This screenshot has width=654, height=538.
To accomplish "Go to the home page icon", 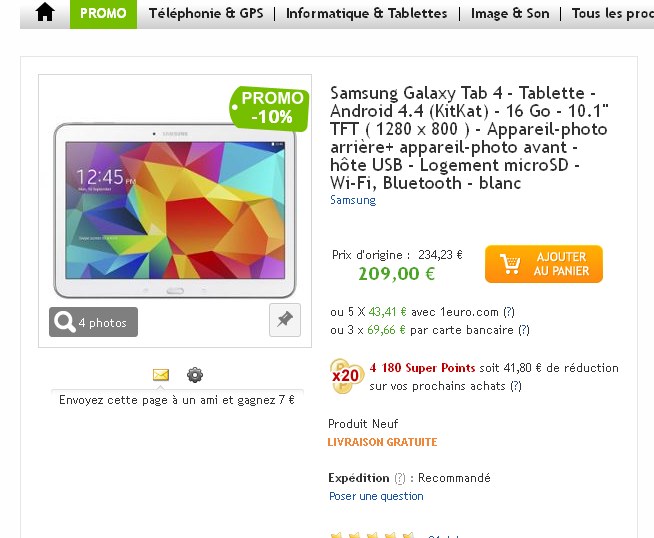I will (45, 13).
